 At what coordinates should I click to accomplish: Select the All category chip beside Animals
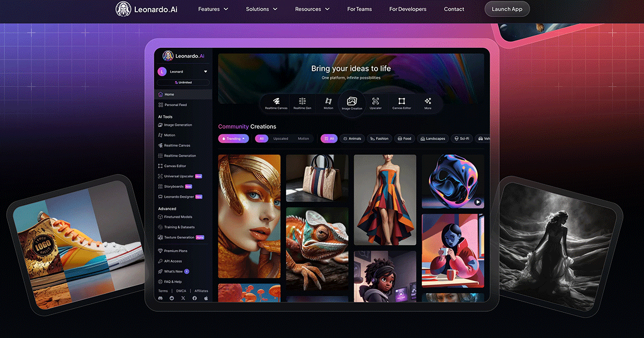329,138
